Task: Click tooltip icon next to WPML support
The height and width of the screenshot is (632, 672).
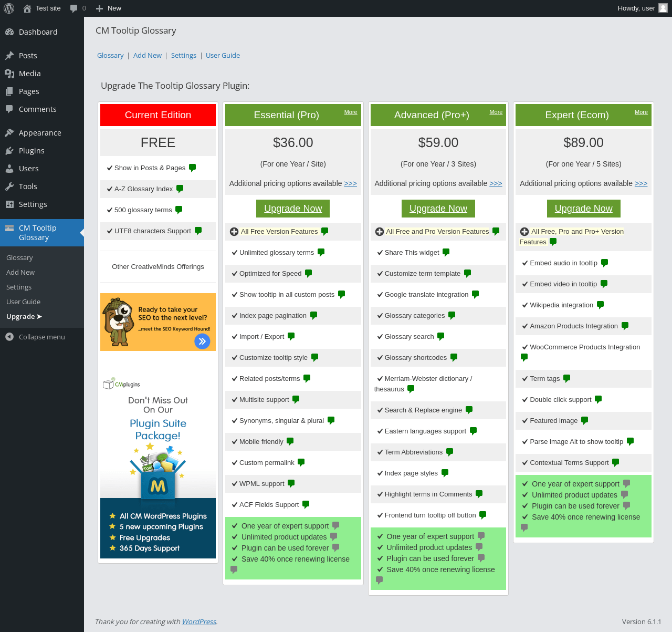Action: coord(291,484)
